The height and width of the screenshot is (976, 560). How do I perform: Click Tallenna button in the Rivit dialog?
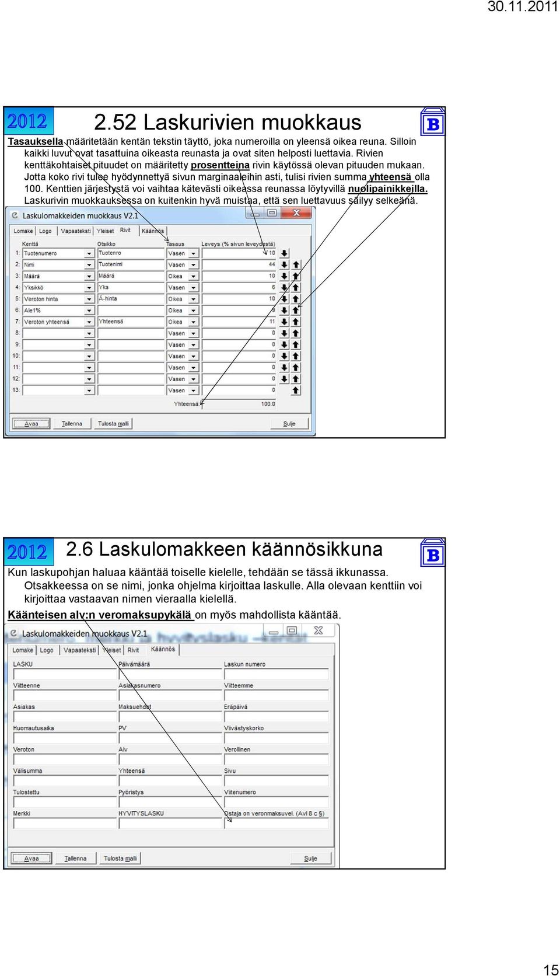[72, 424]
